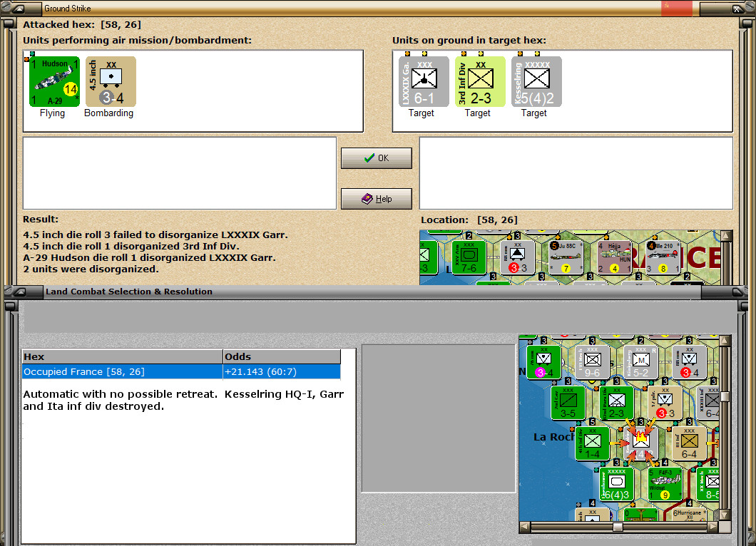Screen dimensions: 756x546
Task: Click the green 3-4 unit with pink circle
Action: [544, 362]
